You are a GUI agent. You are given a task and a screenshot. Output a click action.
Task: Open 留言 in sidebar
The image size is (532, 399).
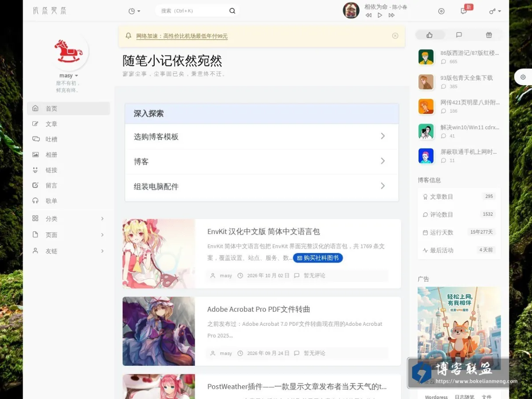pyautogui.click(x=69, y=185)
